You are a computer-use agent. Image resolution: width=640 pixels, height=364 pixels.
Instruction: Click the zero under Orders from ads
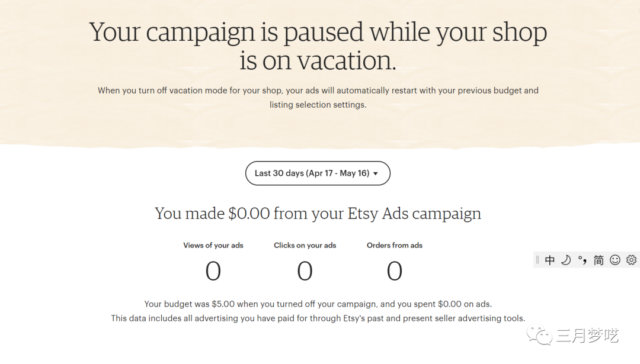pos(395,271)
